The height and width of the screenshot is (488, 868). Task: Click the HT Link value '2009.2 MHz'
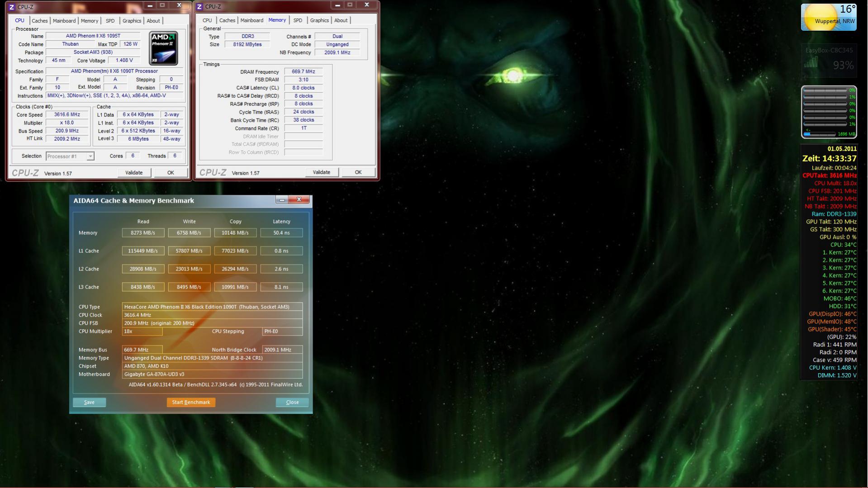coord(67,139)
